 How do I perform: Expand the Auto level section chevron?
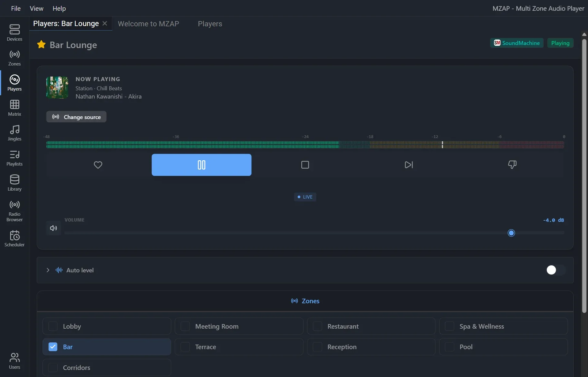tap(48, 270)
